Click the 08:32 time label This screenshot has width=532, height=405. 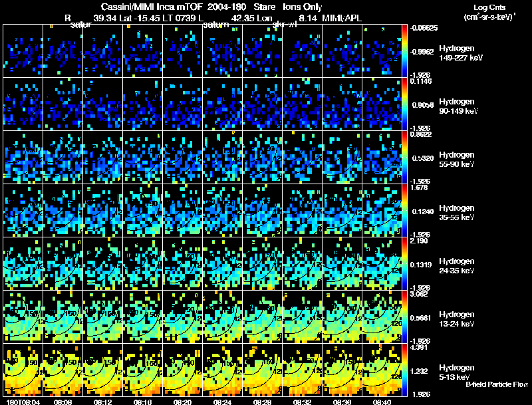[x=302, y=402]
